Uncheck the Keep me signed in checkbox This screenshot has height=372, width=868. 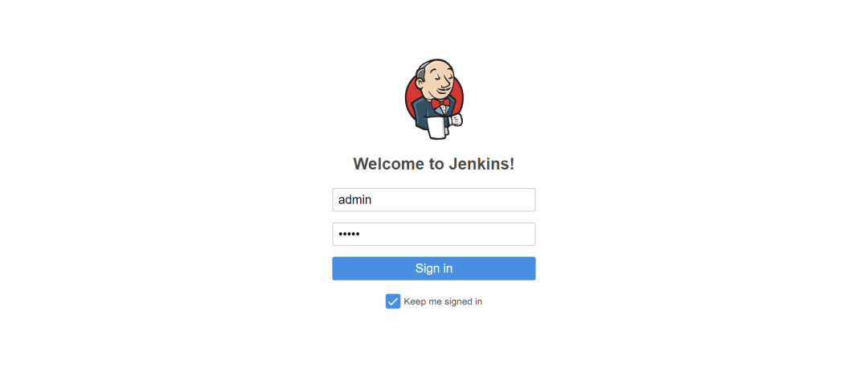393,301
